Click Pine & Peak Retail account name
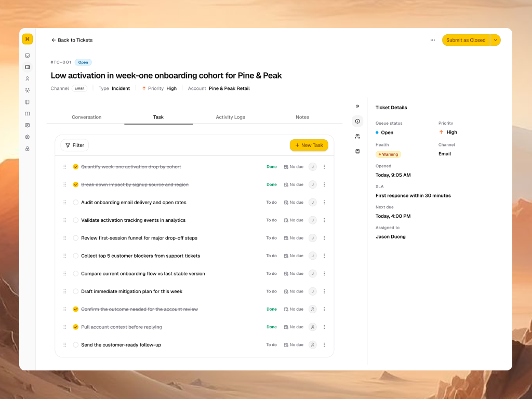This screenshot has width=532, height=399. coord(229,88)
